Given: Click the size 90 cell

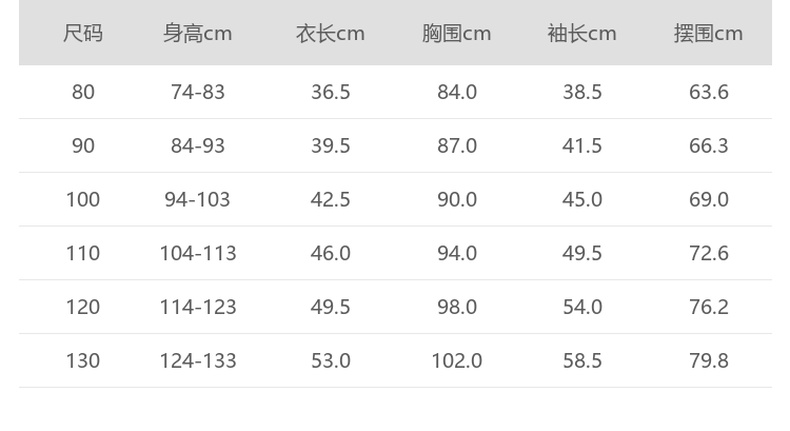Looking at the screenshot, I should 83,146.
